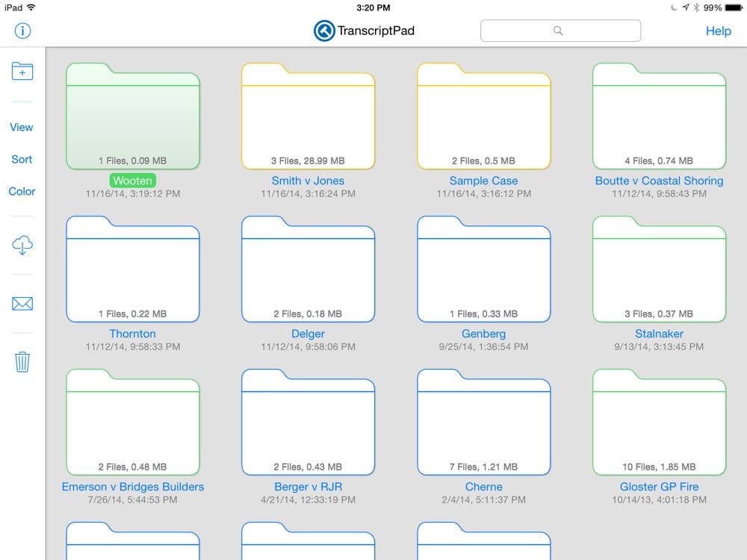Tap the 11/12/14, 9:58:33 PM date
The image size is (747, 560).
(133, 346)
